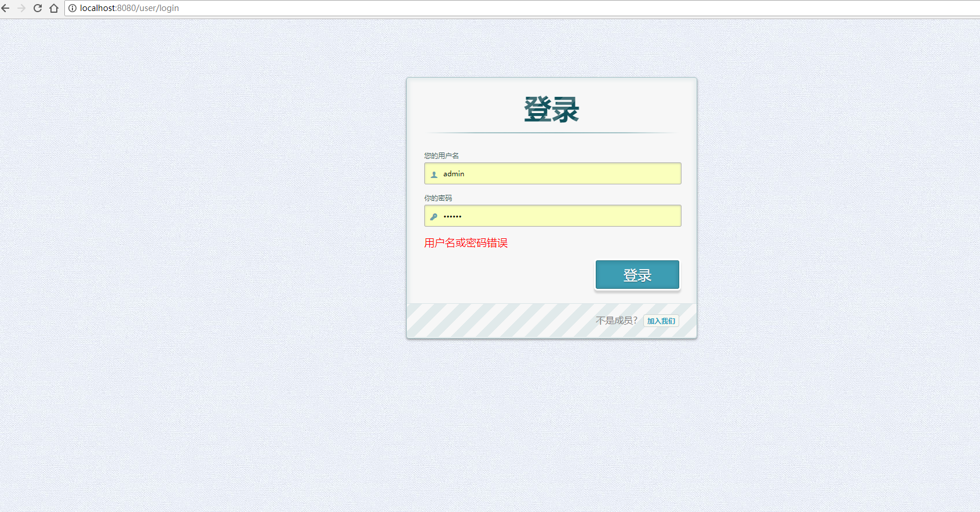Click the browser forward arrow

(21, 8)
